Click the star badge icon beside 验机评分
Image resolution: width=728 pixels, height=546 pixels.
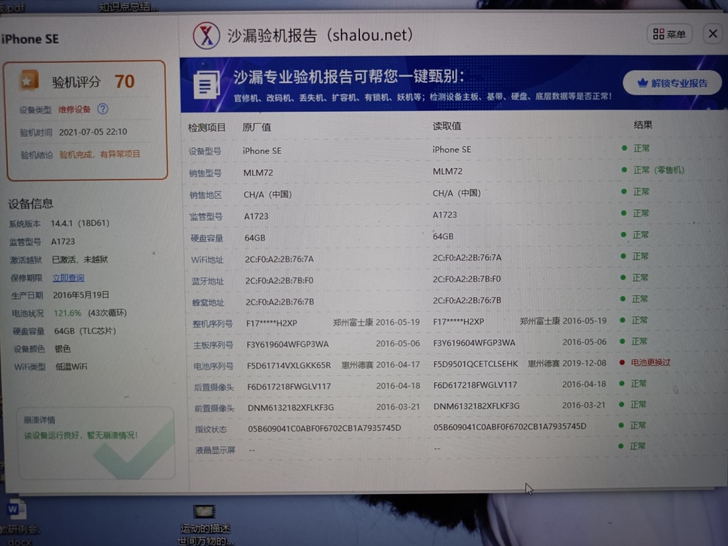click(x=28, y=81)
